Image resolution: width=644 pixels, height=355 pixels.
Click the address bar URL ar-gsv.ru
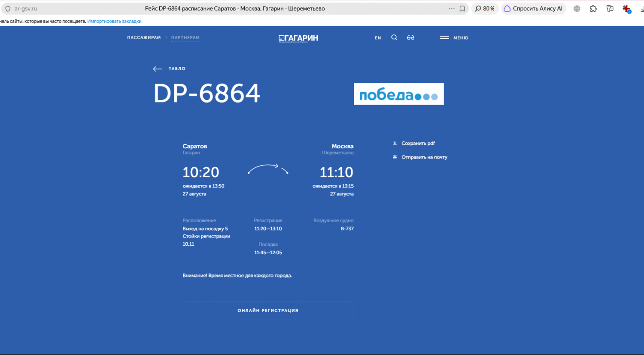pyautogui.click(x=26, y=9)
